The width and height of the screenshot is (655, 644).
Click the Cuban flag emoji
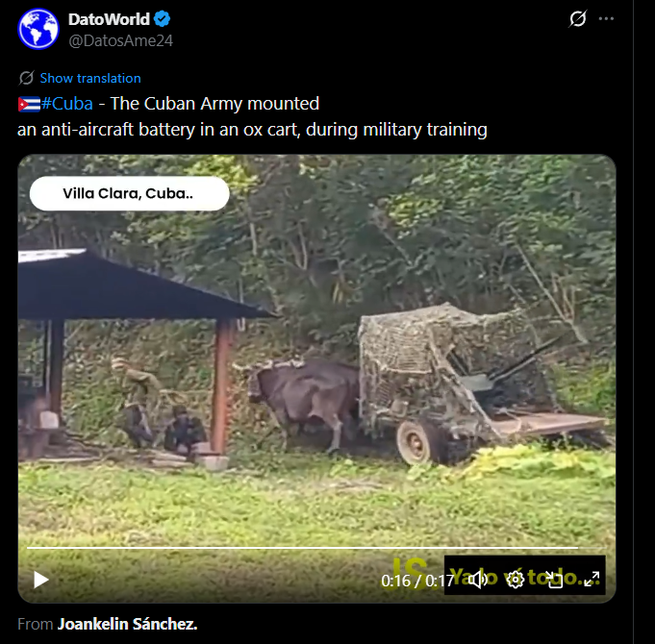coord(29,104)
